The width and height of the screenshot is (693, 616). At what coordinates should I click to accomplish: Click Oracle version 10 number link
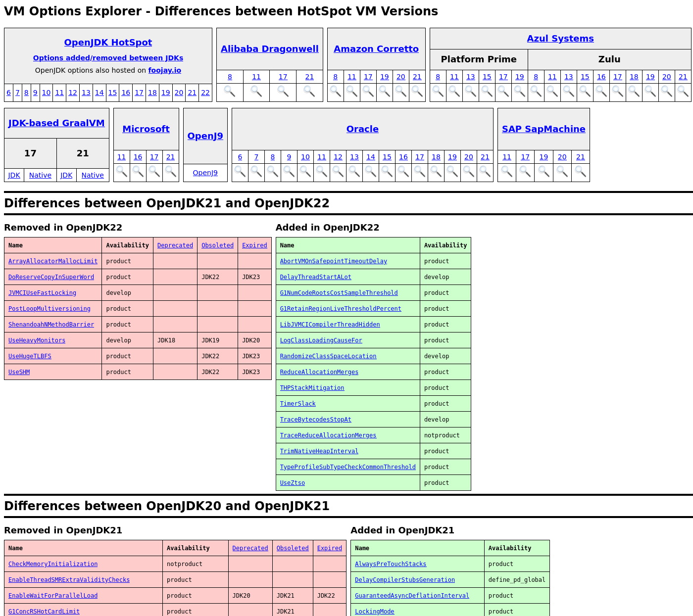305,157
